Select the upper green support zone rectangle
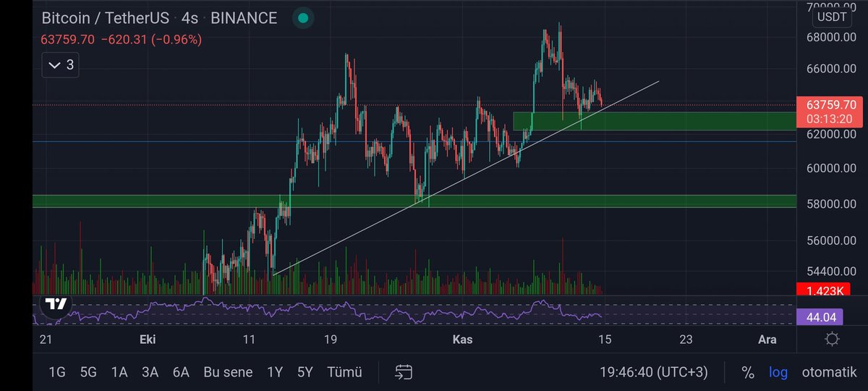868x391 pixels. tap(655, 121)
